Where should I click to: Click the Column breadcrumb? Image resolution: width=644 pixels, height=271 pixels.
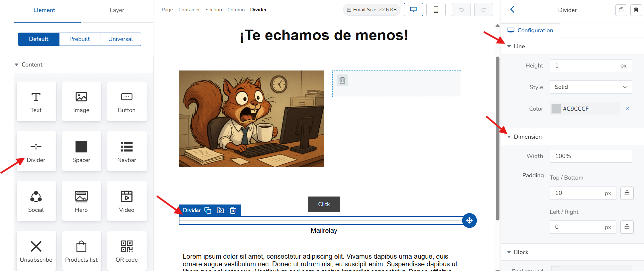(236, 10)
